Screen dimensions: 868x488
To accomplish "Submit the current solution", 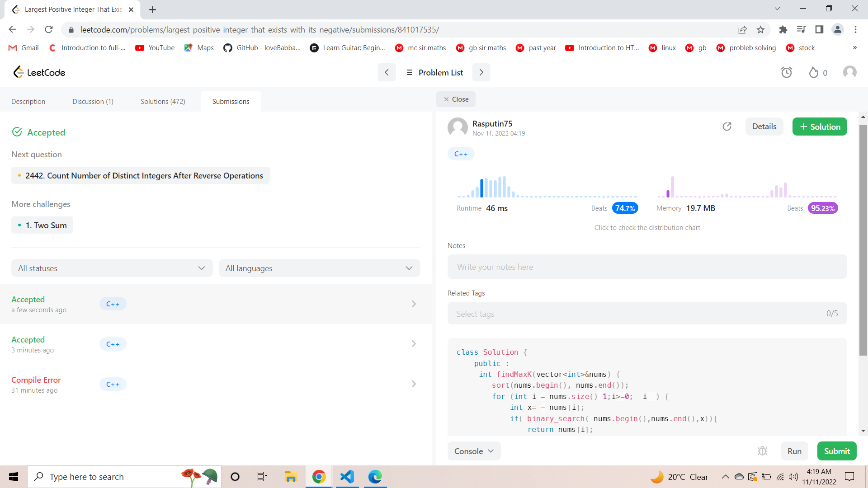I will [836, 450].
